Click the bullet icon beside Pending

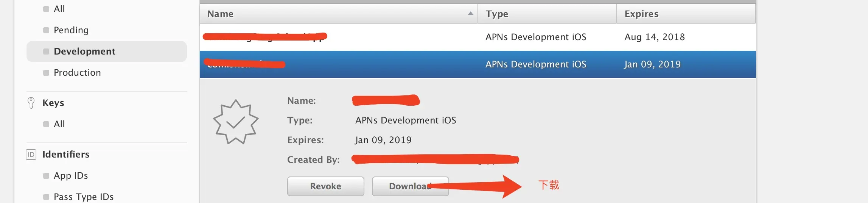[46, 30]
